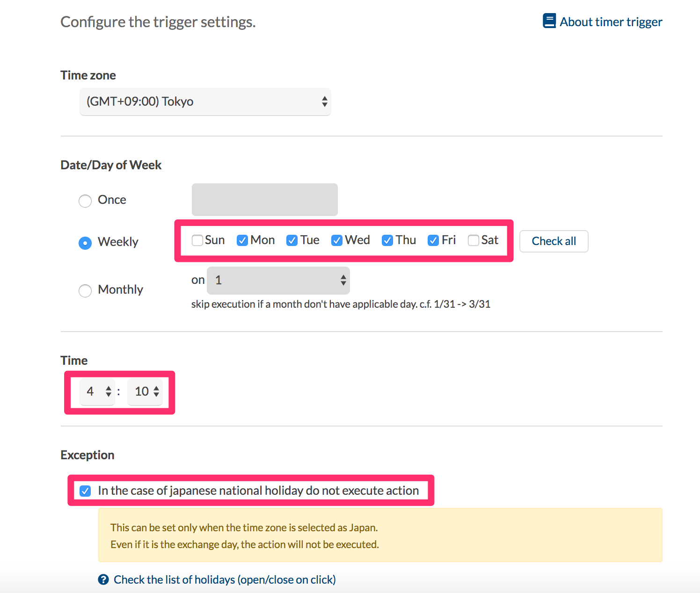Viewport: 700px width, 593px height.
Task: Open the minute dropdown showing 10
Action: pyautogui.click(x=146, y=391)
